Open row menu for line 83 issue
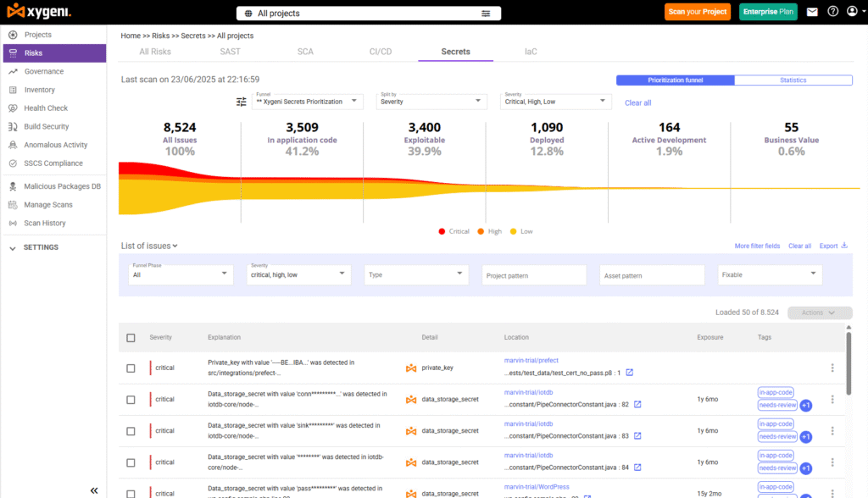Viewport: 868px width, 498px height. (832, 430)
